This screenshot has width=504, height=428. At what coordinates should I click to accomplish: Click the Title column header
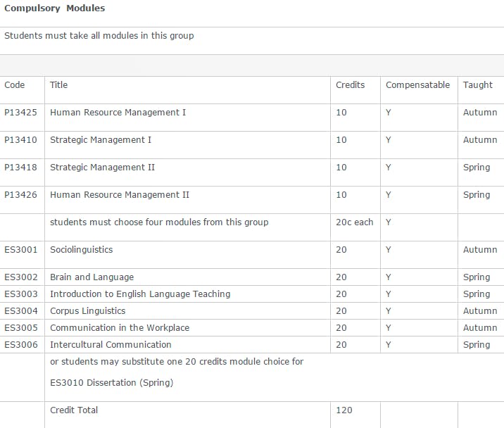point(58,85)
